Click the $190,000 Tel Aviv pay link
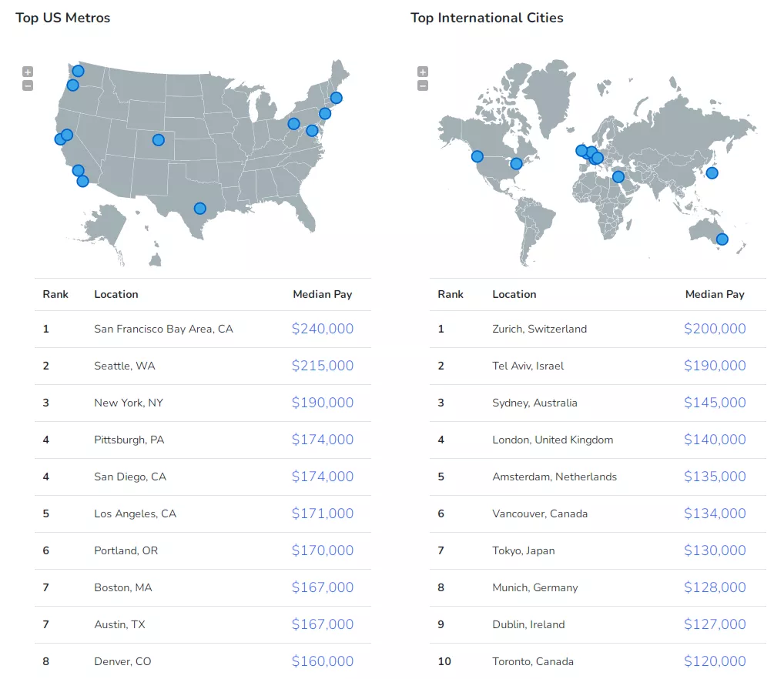 pyautogui.click(x=715, y=366)
